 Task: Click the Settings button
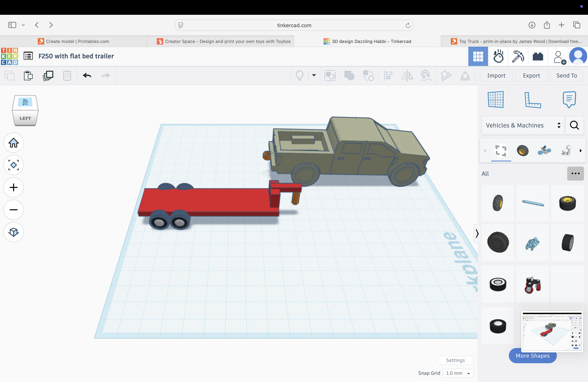pyautogui.click(x=455, y=360)
